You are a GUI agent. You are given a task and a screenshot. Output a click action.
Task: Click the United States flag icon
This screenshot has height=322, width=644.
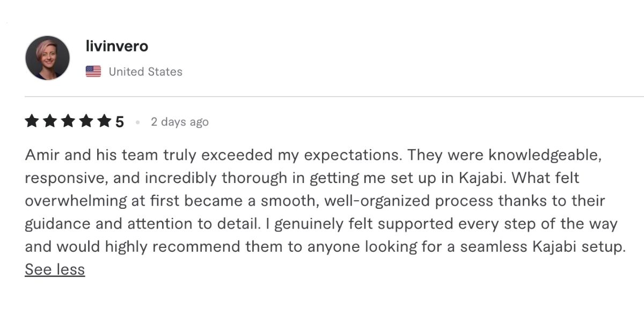click(x=93, y=71)
